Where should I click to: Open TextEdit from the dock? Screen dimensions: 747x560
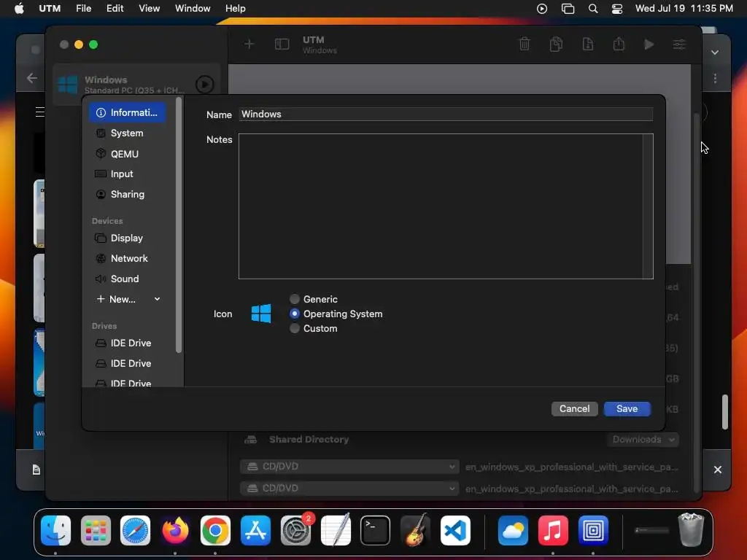click(x=336, y=531)
